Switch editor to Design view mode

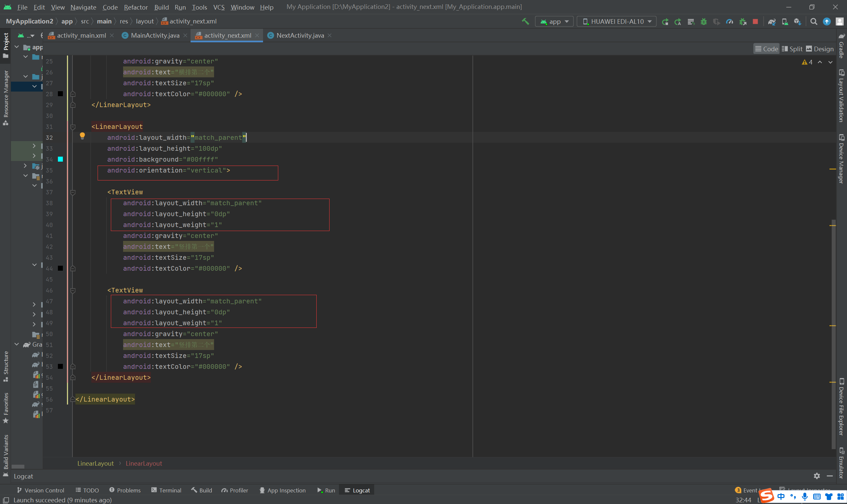click(x=820, y=49)
